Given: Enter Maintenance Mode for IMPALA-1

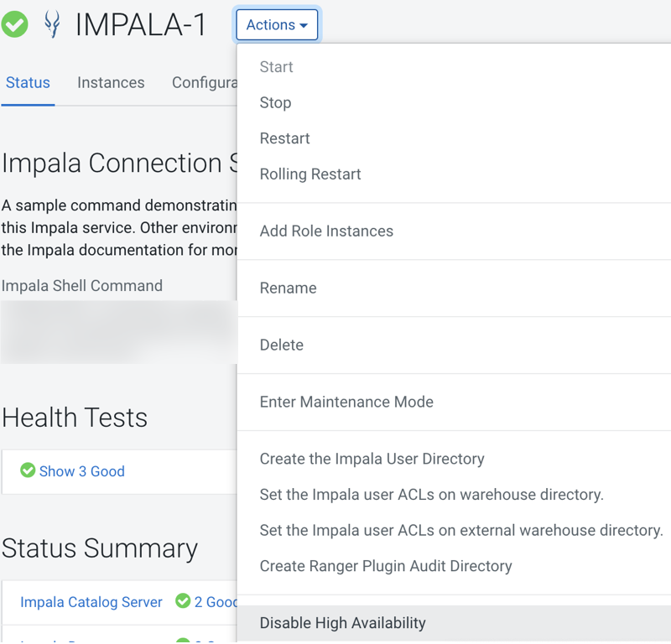Looking at the screenshot, I should tap(347, 402).
